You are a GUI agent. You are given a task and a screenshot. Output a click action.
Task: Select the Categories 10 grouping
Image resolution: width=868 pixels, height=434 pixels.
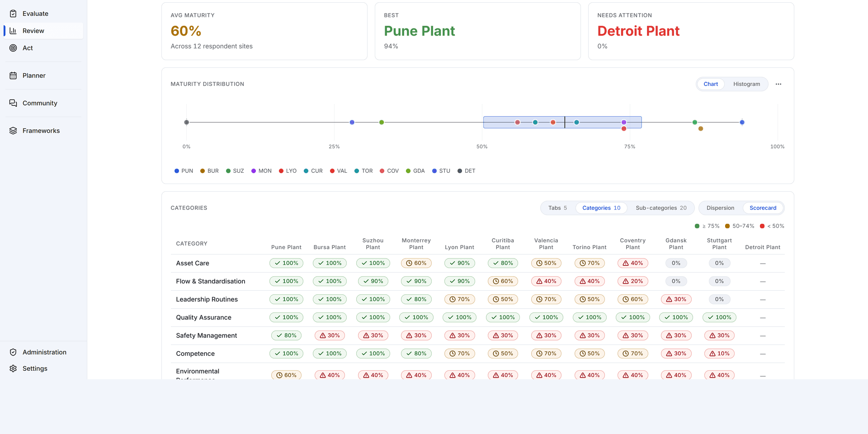point(601,208)
